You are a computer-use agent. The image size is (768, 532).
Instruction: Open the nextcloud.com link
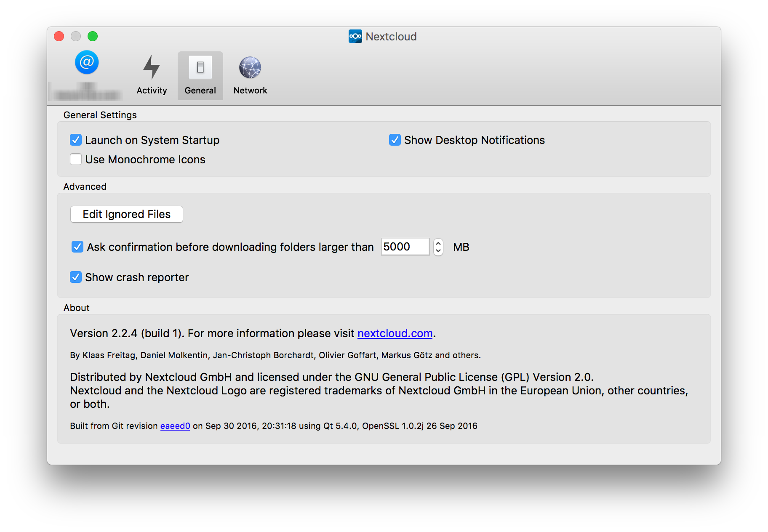click(x=395, y=333)
